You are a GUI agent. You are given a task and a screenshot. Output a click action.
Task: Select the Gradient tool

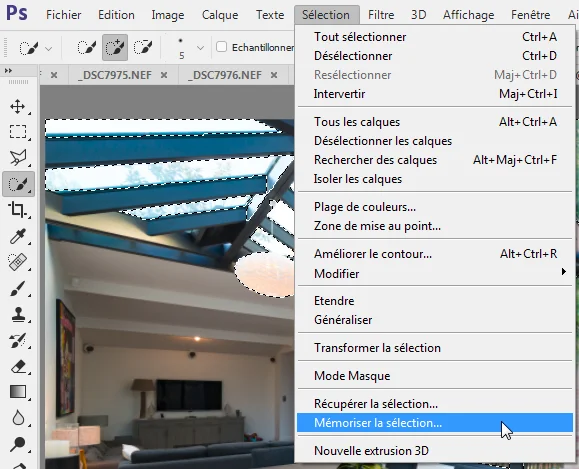pyautogui.click(x=18, y=392)
